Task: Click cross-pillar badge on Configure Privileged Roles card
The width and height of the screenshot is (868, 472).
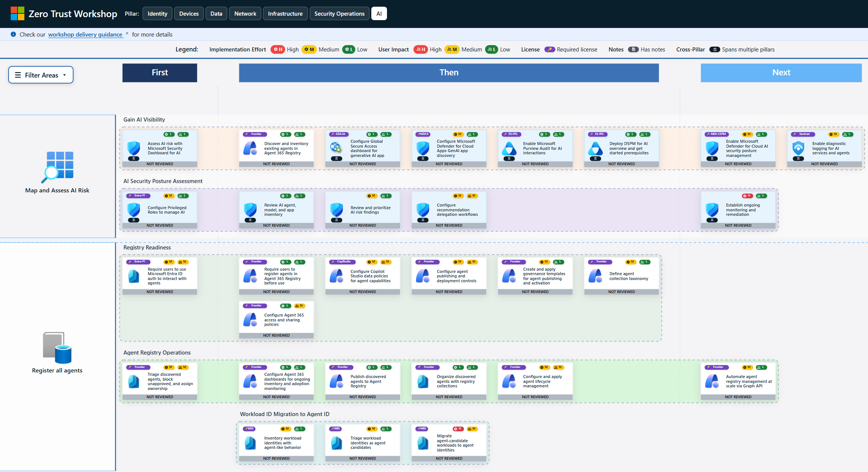Action: 134,220
